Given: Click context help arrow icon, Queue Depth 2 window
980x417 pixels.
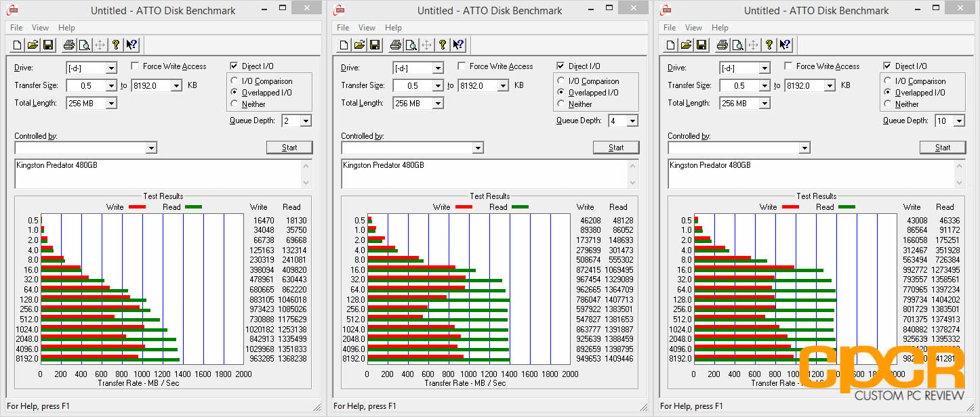Looking at the screenshot, I should coord(131,45).
